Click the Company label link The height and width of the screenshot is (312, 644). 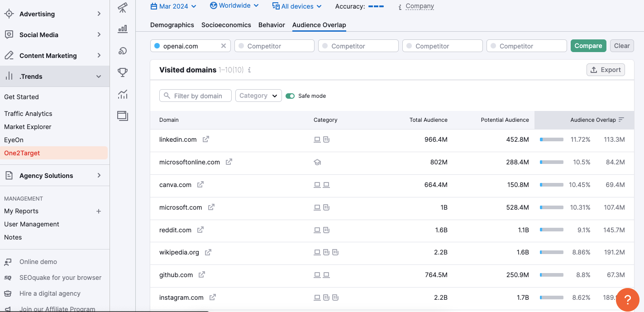click(x=420, y=6)
